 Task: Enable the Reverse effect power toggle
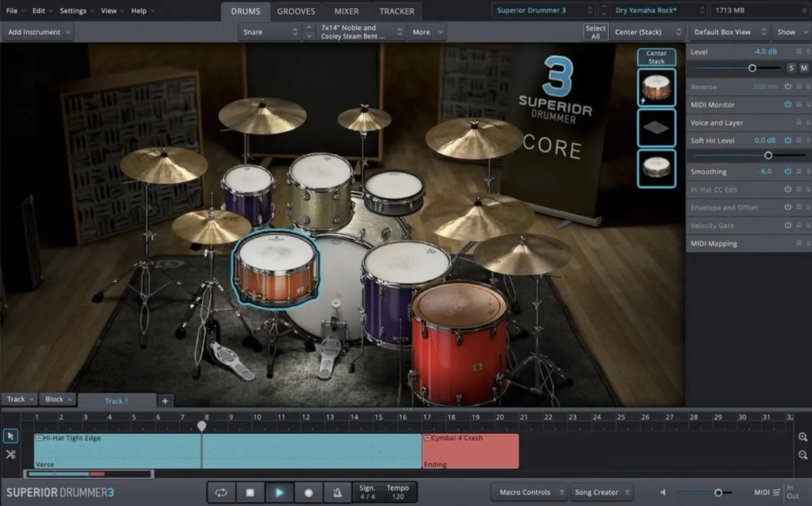[787, 86]
